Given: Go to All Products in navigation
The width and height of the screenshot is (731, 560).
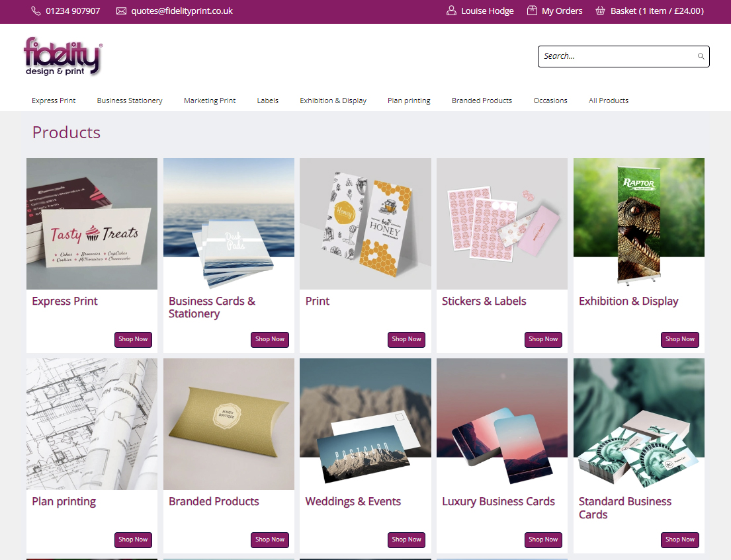Looking at the screenshot, I should pos(609,100).
